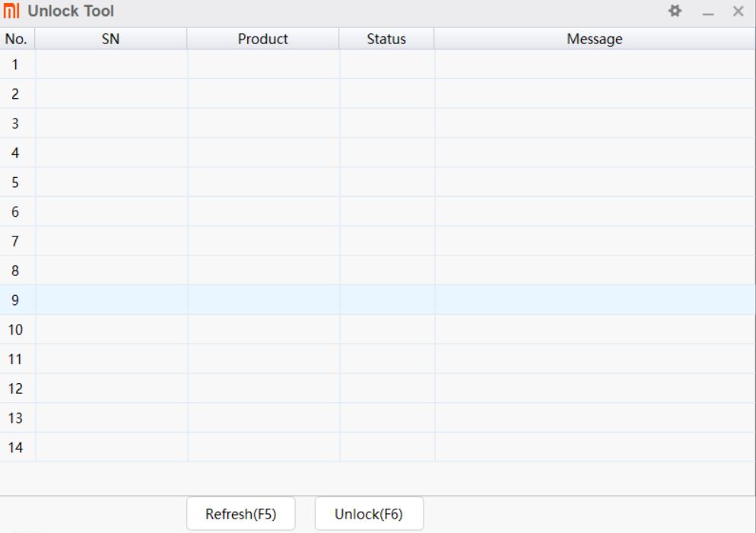
Task: Select row number 13
Action: [377, 418]
